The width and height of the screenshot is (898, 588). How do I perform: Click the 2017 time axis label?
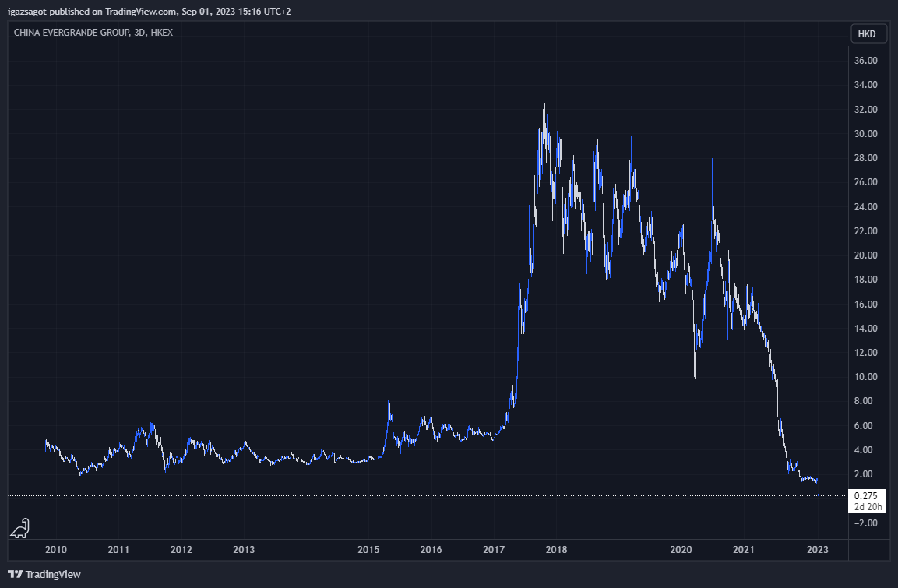494,550
